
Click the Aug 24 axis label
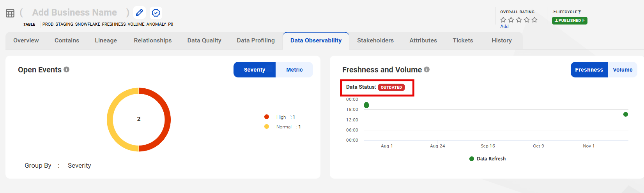tap(437, 146)
